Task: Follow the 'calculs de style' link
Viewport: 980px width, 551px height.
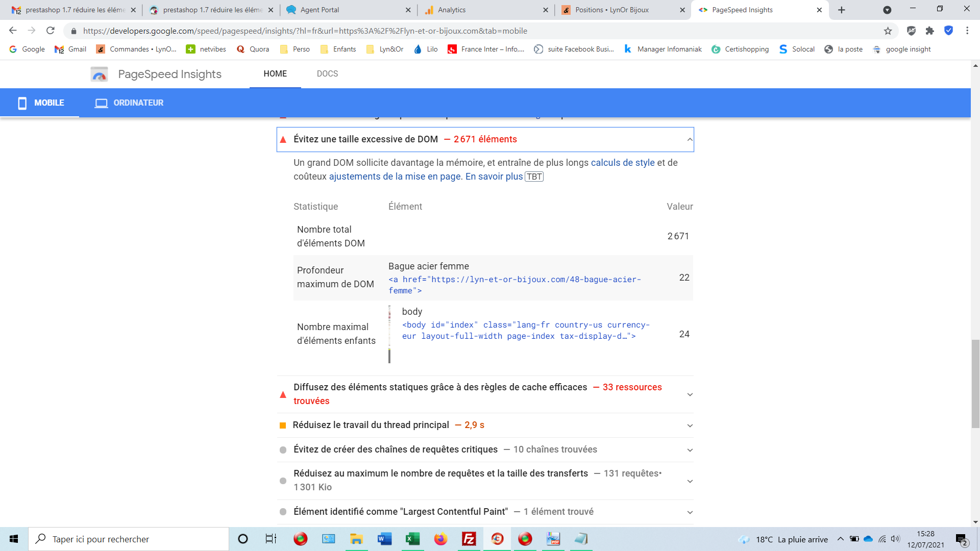Action: (623, 163)
